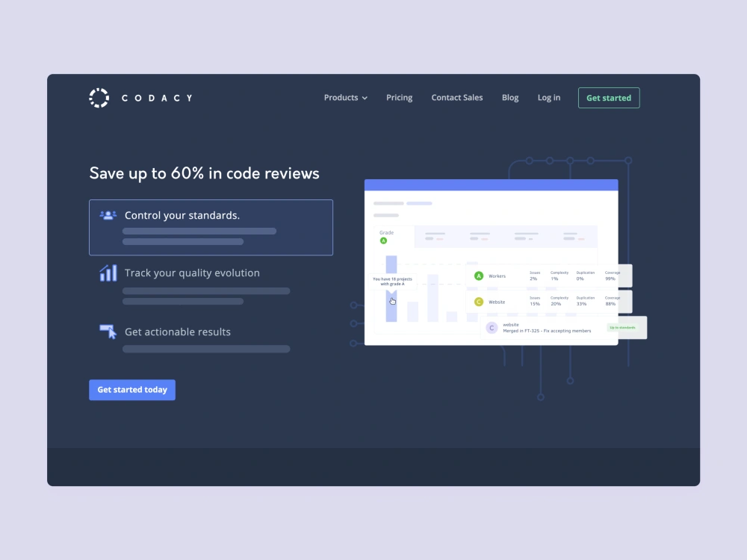Click the Merged in FT-325 commit text
This screenshot has width=747, height=560.
click(x=547, y=331)
